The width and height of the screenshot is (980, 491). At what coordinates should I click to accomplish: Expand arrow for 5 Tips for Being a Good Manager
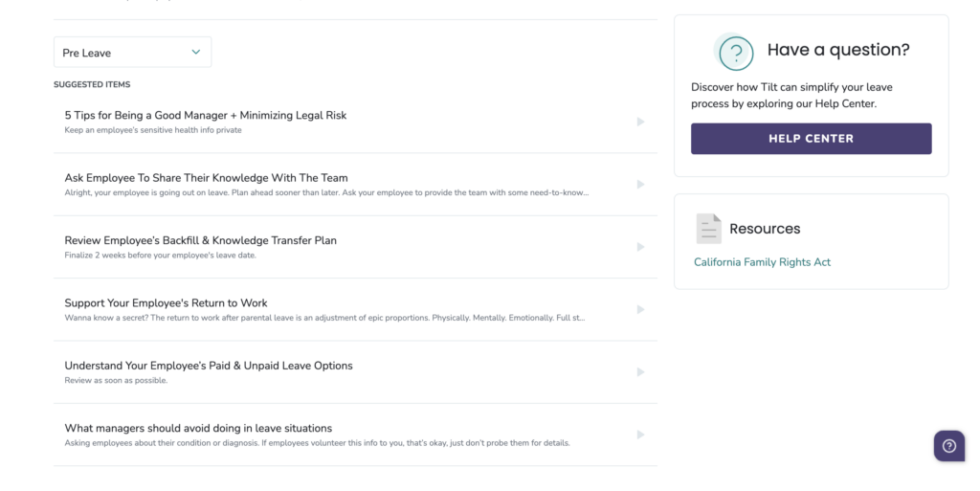pos(640,122)
